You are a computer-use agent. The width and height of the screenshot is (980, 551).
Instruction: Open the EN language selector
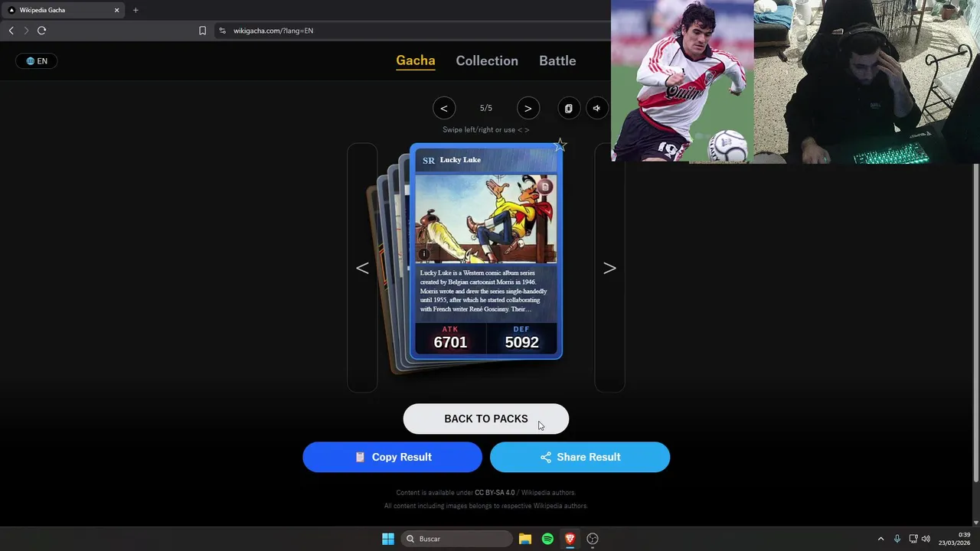point(37,61)
